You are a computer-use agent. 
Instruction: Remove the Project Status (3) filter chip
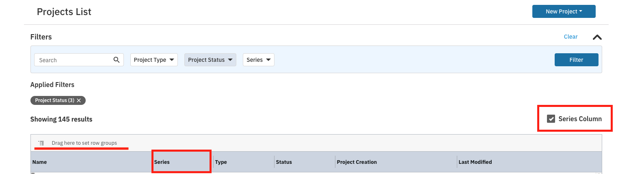79,100
